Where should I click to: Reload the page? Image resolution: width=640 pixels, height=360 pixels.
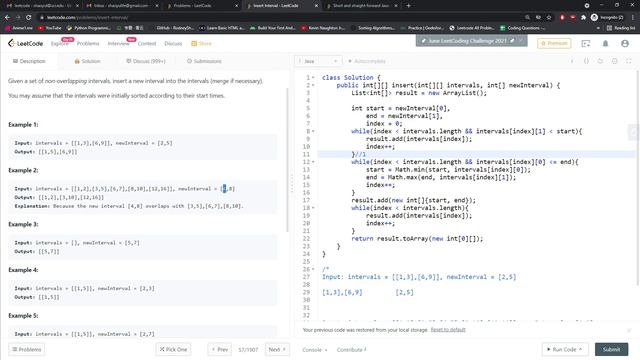(x=29, y=17)
